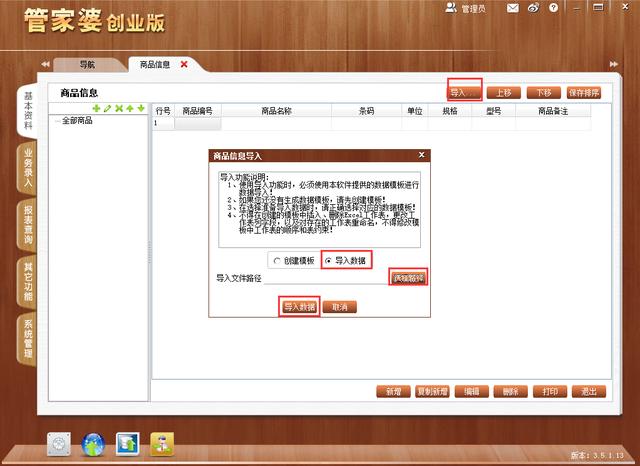Close the 商品信息 tab with the red X

click(x=184, y=64)
